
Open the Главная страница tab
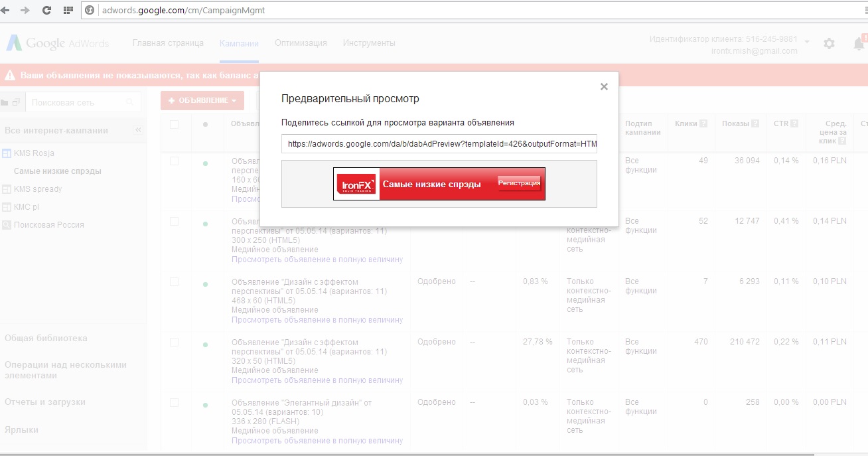tap(168, 43)
